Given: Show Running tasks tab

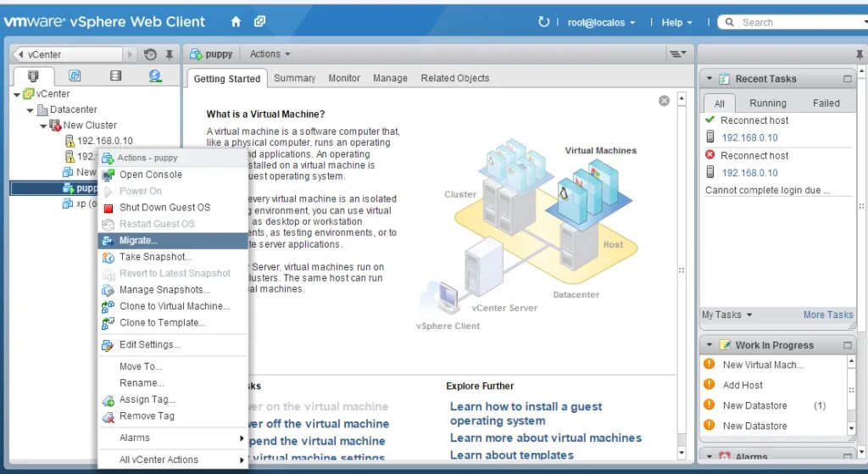Looking at the screenshot, I should 768,103.
